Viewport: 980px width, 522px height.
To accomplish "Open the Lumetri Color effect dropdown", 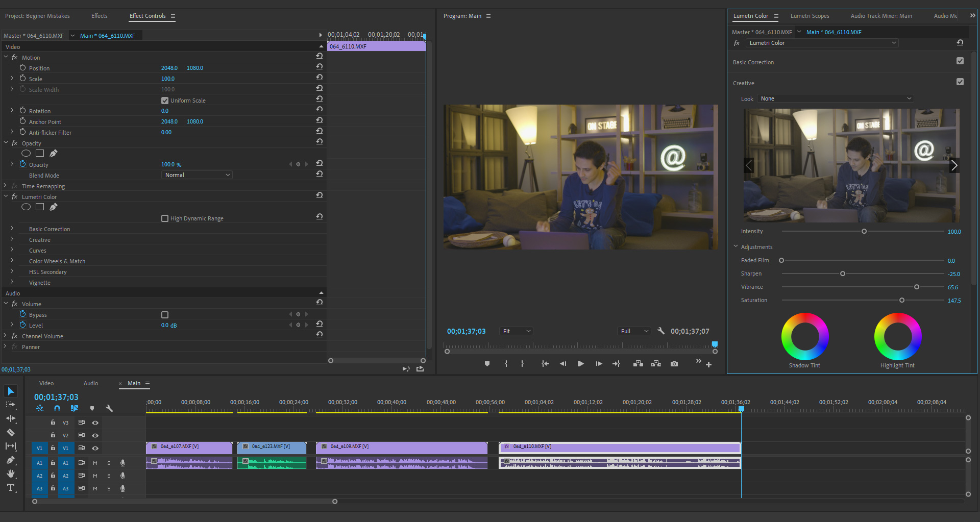I will coord(822,43).
